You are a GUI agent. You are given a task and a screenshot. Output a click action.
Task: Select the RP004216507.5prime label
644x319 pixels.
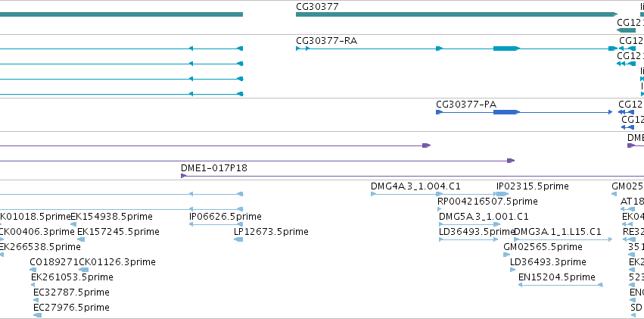point(487,202)
